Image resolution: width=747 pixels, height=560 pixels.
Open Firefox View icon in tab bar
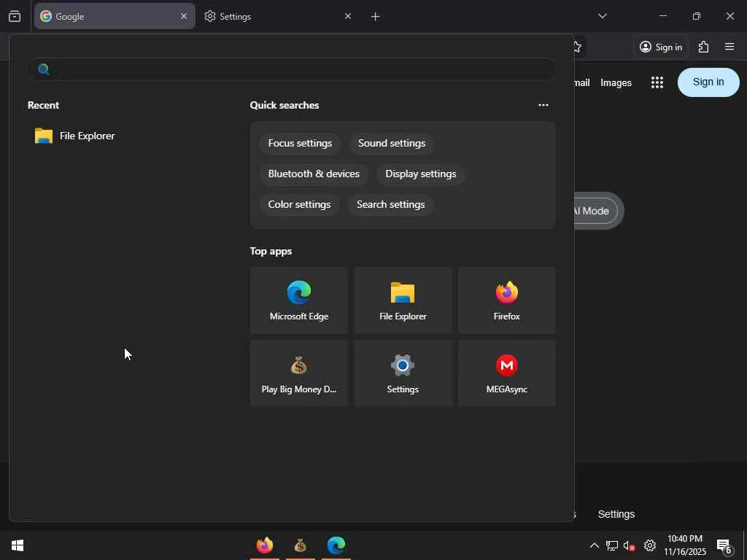15,16
